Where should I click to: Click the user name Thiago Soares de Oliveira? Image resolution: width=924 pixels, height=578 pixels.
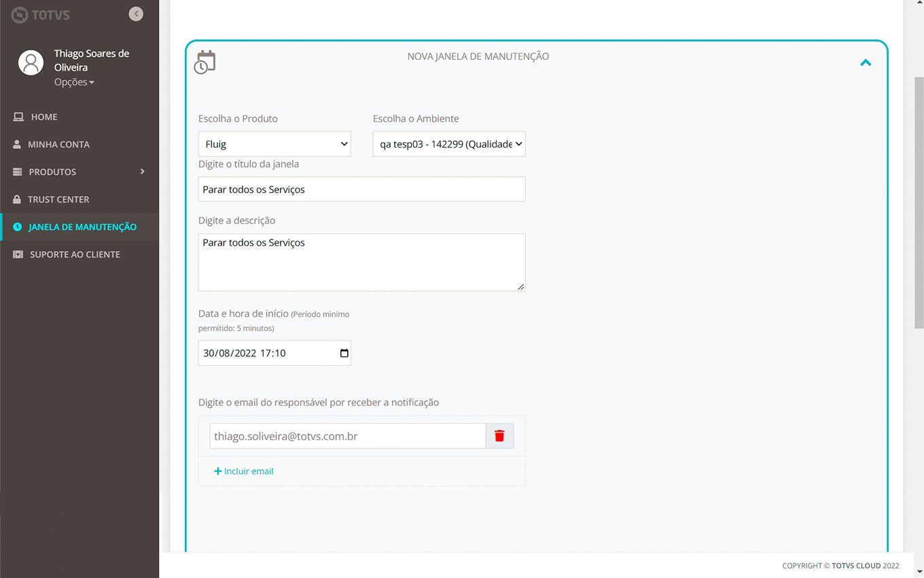click(x=92, y=61)
